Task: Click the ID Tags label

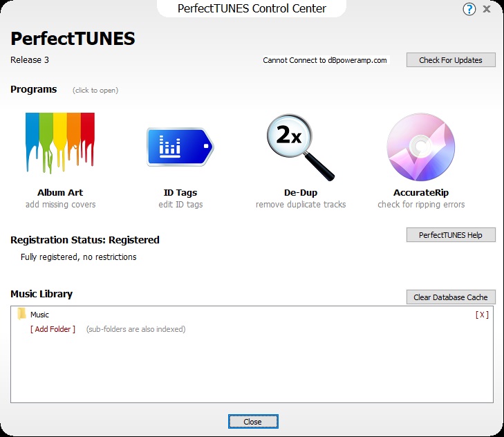Action: click(180, 193)
